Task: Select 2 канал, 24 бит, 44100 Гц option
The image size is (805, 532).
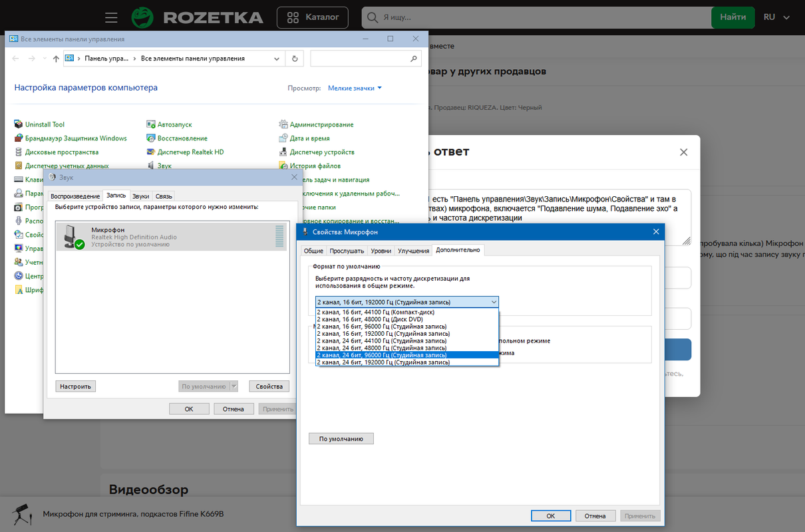Action: click(407, 340)
